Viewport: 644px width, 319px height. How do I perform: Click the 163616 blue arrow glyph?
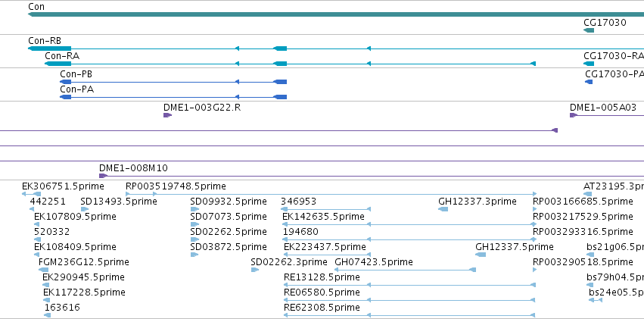point(47,315)
